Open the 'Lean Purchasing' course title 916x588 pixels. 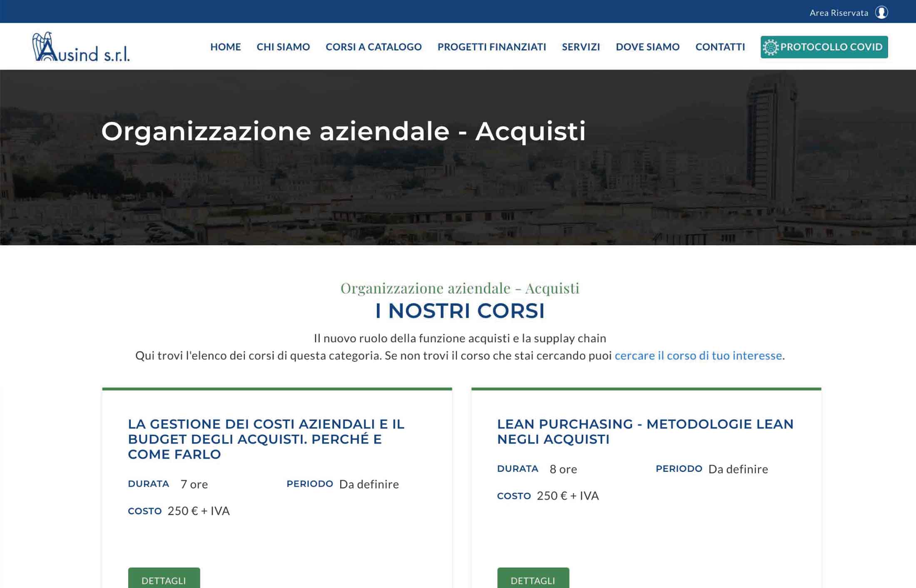tap(645, 431)
